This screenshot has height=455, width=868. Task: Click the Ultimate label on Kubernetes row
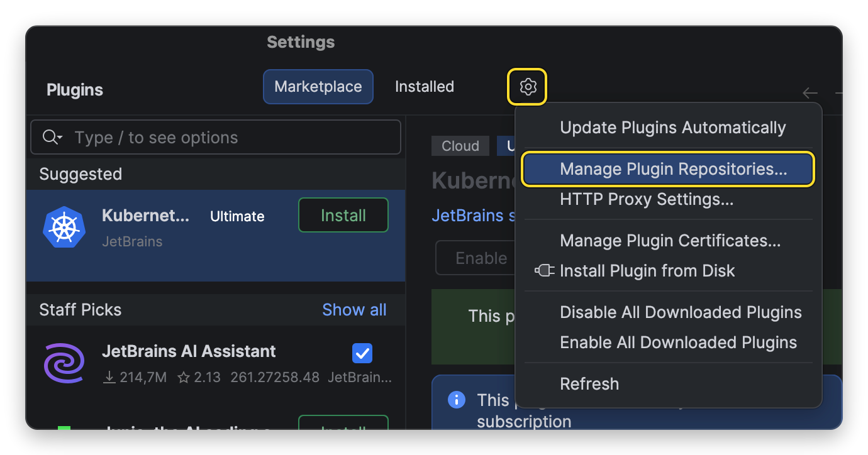[237, 216]
